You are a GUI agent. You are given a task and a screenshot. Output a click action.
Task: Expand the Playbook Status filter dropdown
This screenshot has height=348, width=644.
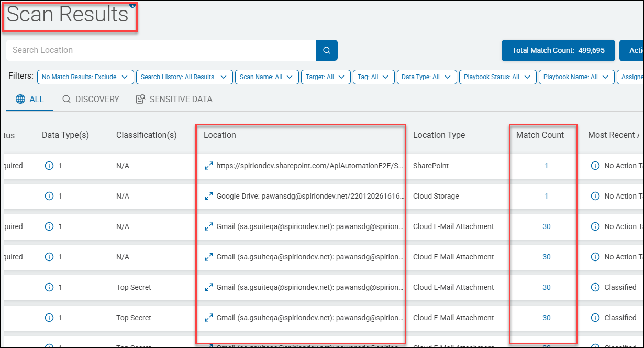click(497, 77)
